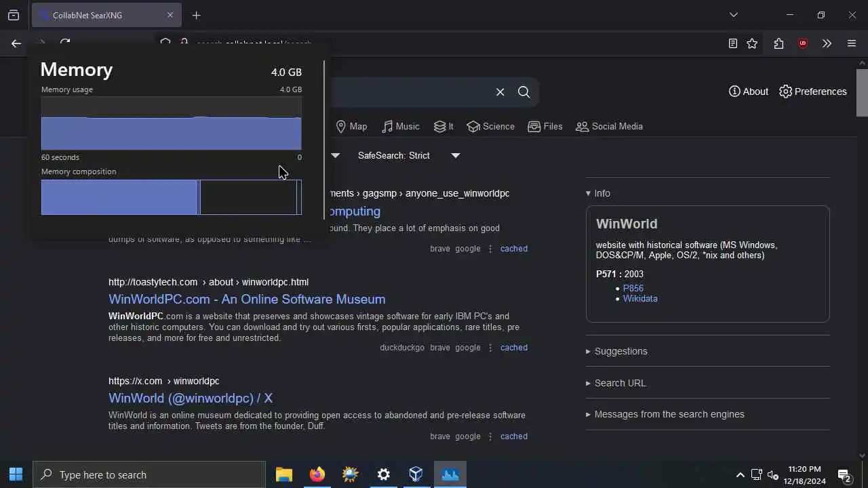Click the page vertical scrollbar thumb

863,92
